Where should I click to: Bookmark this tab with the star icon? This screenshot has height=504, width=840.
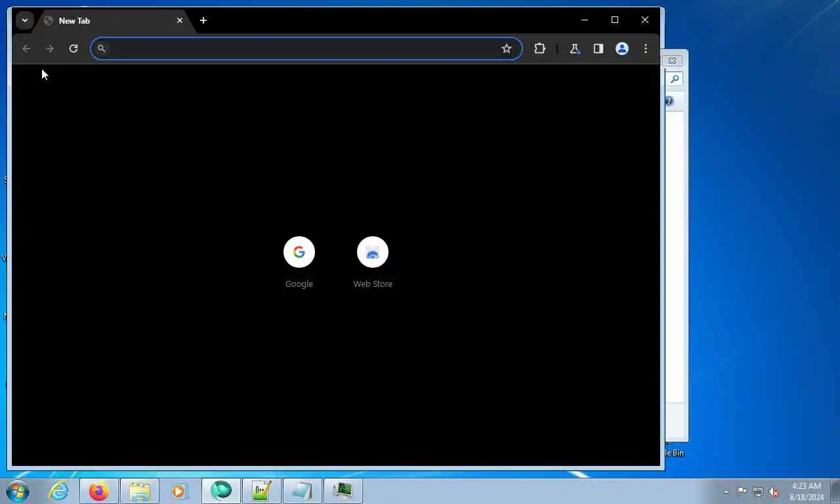pyautogui.click(x=507, y=49)
